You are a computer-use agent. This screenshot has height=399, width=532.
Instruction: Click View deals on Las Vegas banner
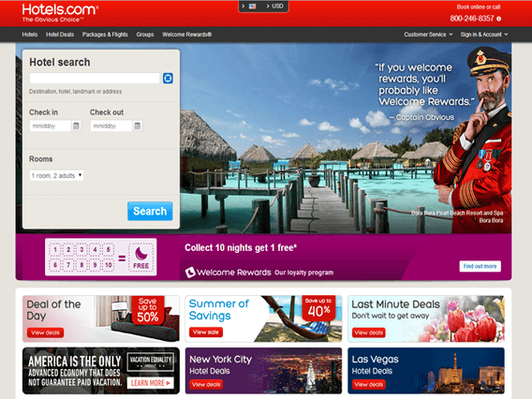tap(369, 384)
